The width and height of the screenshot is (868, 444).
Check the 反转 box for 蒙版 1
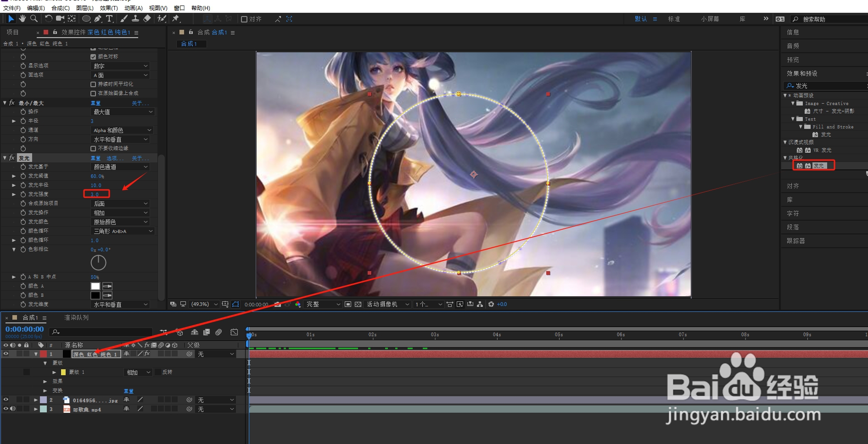click(158, 372)
